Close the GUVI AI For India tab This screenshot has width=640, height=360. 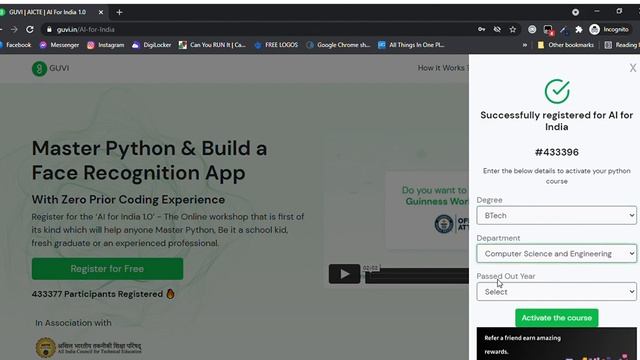(101, 12)
